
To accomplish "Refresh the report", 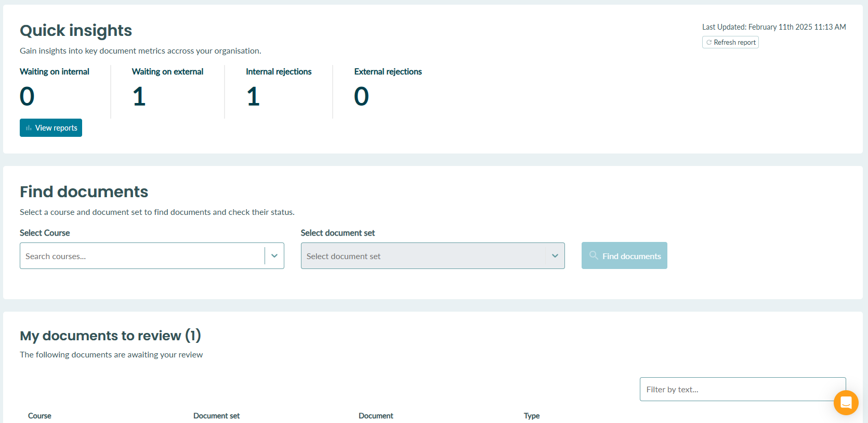I will pyautogui.click(x=730, y=42).
